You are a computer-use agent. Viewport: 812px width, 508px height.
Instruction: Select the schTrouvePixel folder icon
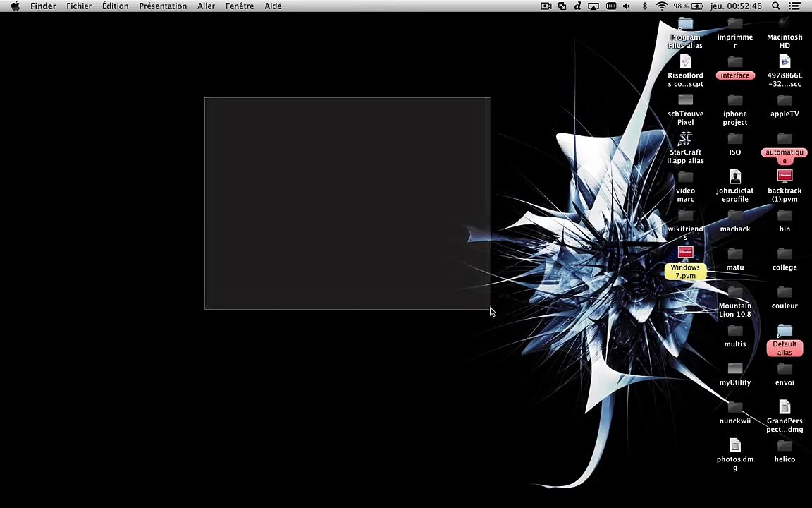tap(685, 101)
